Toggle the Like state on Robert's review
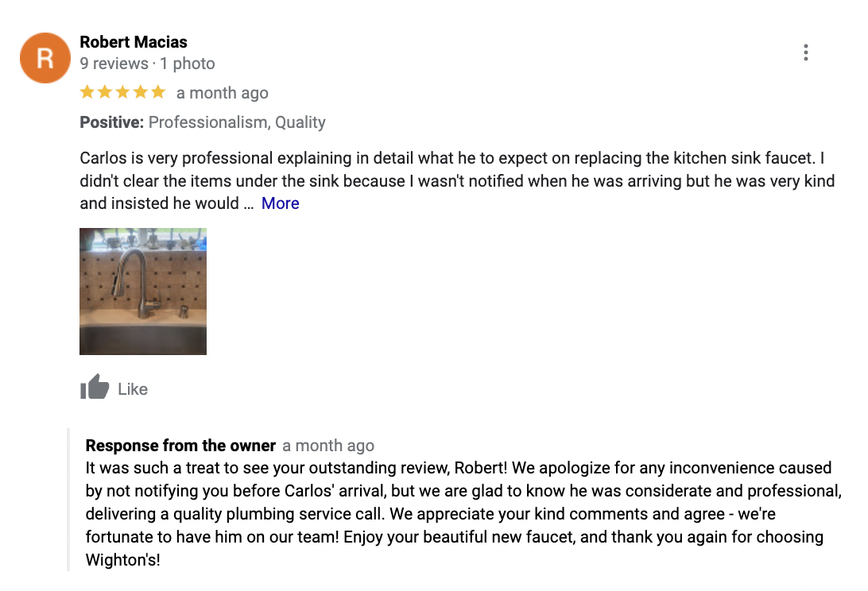This screenshot has width=868, height=591. click(111, 388)
